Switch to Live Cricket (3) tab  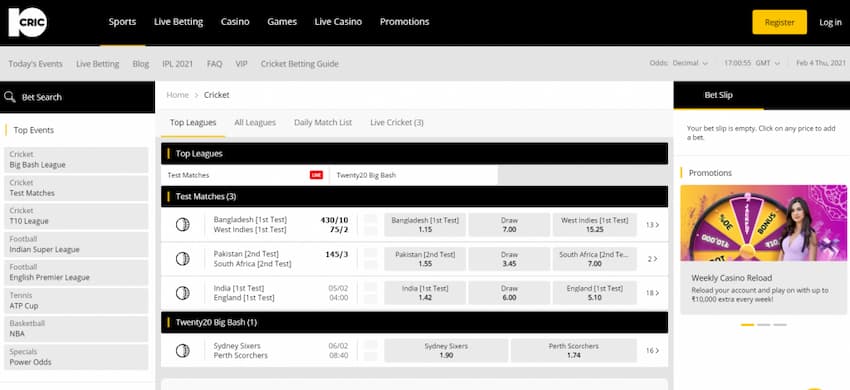click(397, 123)
